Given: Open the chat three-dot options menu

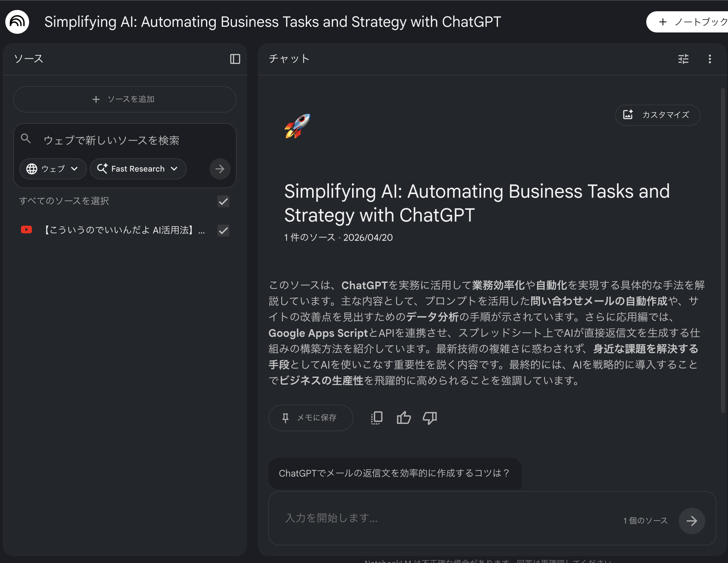Looking at the screenshot, I should tap(710, 59).
